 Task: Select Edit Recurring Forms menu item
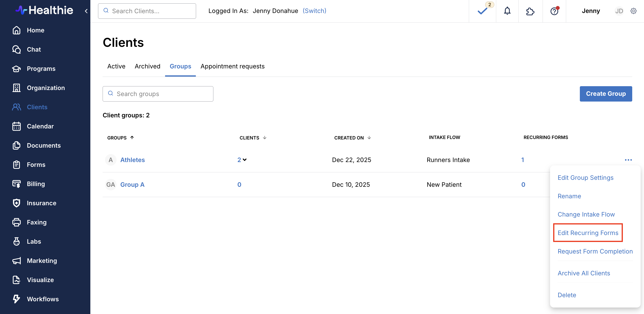588,233
